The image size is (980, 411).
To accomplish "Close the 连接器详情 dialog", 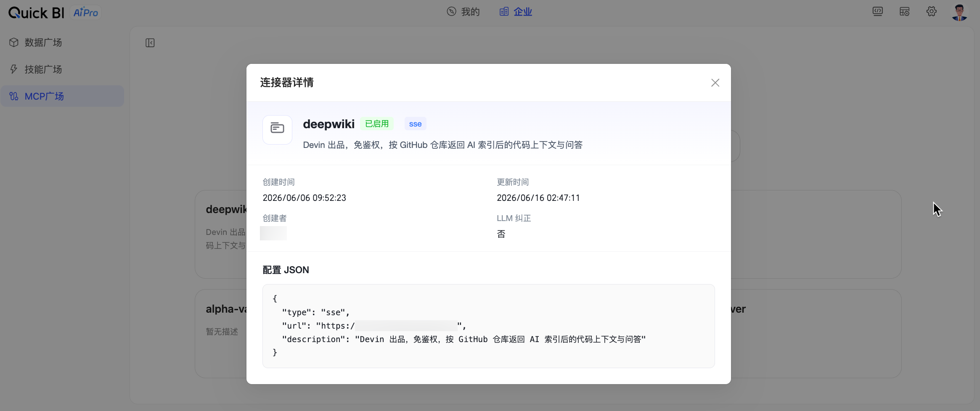I will [715, 83].
